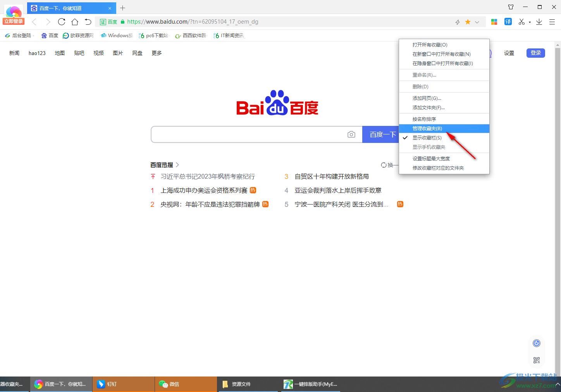The image size is (561, 392).
Task: Select 打开所有收藏(O) from context menu
Action: 444,45
